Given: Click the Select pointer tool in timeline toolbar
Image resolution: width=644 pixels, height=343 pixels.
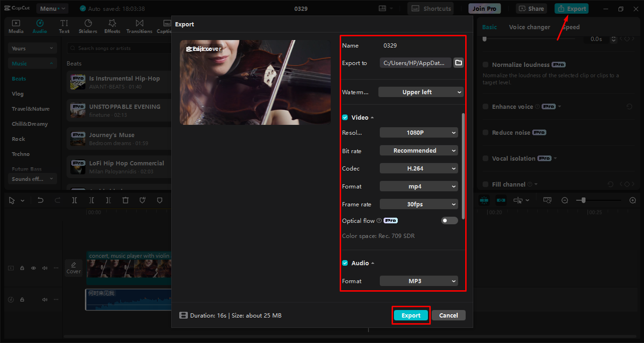Looking at the screenshot, I should [12, 200].
